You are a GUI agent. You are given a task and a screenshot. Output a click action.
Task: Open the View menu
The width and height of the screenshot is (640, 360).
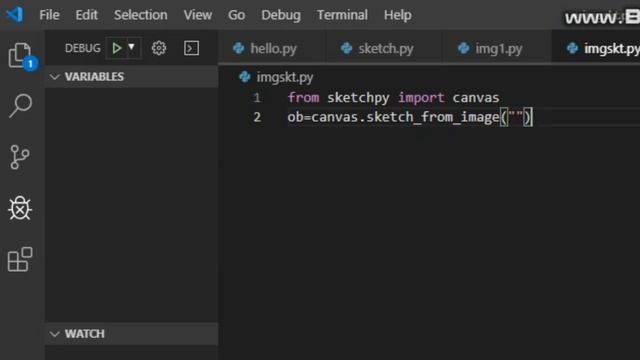(x=198, y=15)
